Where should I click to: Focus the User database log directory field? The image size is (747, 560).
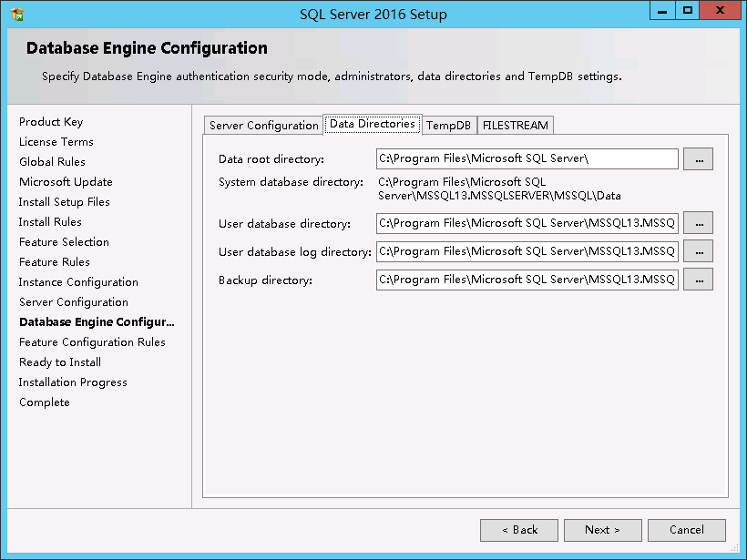[x=527, y=251]
